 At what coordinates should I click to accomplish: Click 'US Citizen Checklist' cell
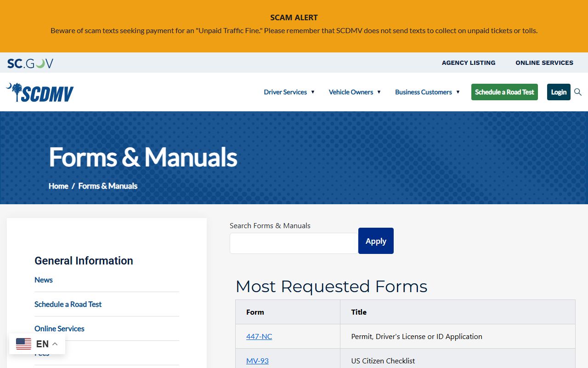[x=458, y=361]
